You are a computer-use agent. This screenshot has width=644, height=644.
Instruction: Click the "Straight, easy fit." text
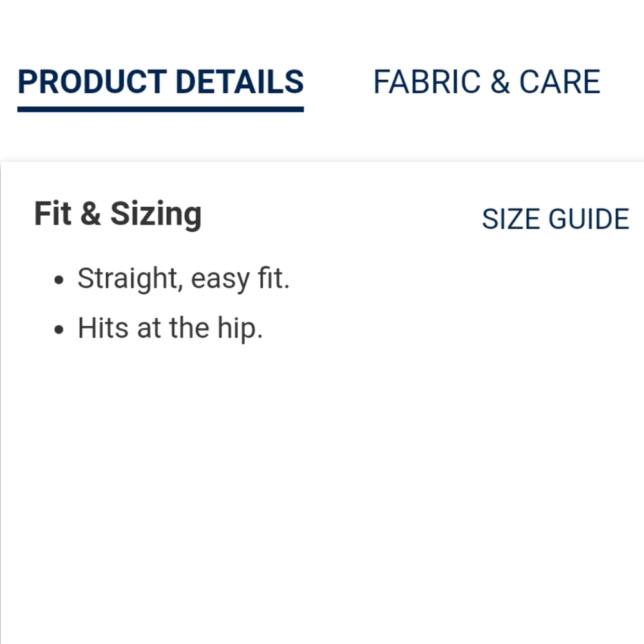pos(184,279)
